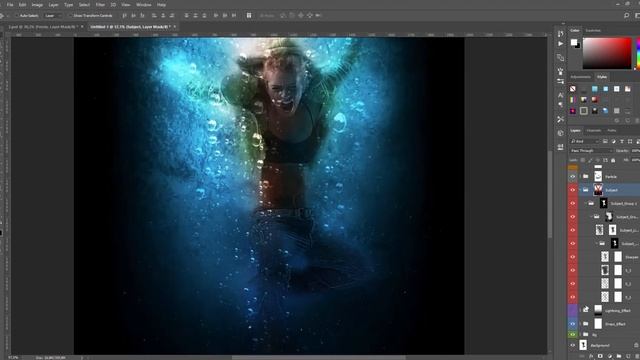
Task: Apply the magenta style swatch in bottom row
Action: [573, 111]
